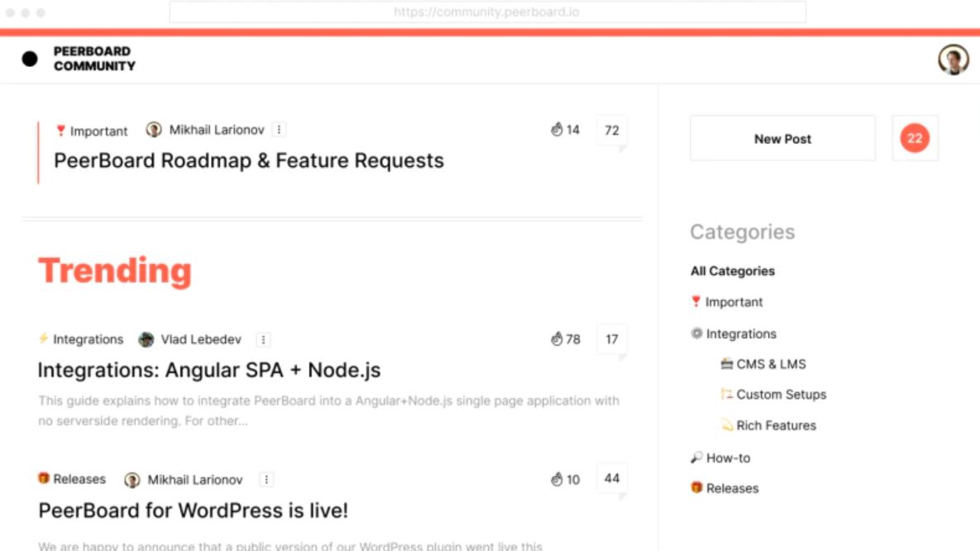The image size is (980, 551).
Task: Open options menu next to Vlad Lebedev
Action: point(263,339)
